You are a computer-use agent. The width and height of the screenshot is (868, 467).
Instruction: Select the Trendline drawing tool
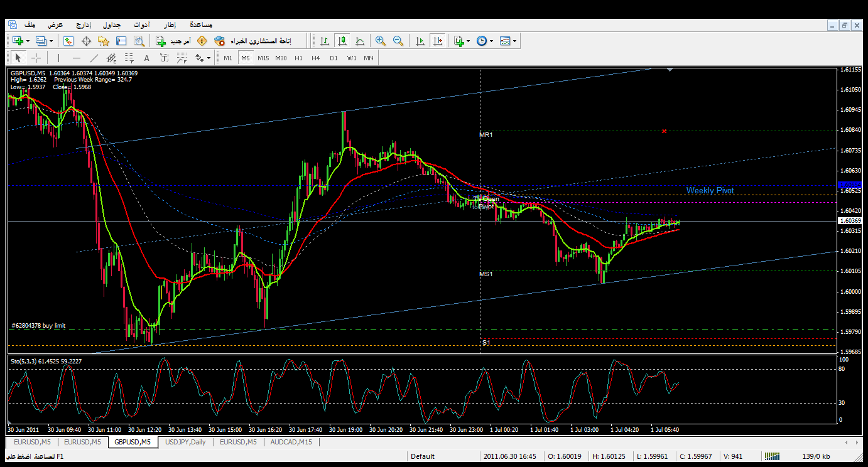point(94,58)
